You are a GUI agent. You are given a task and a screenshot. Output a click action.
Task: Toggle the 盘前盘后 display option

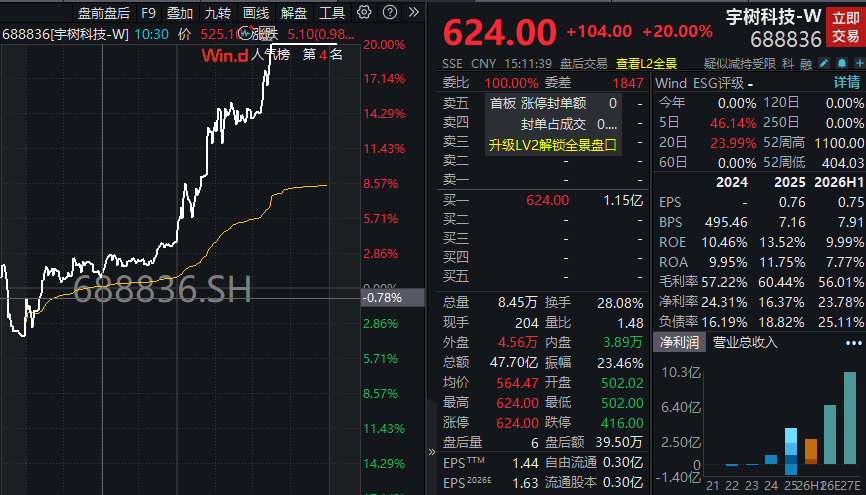104,12
